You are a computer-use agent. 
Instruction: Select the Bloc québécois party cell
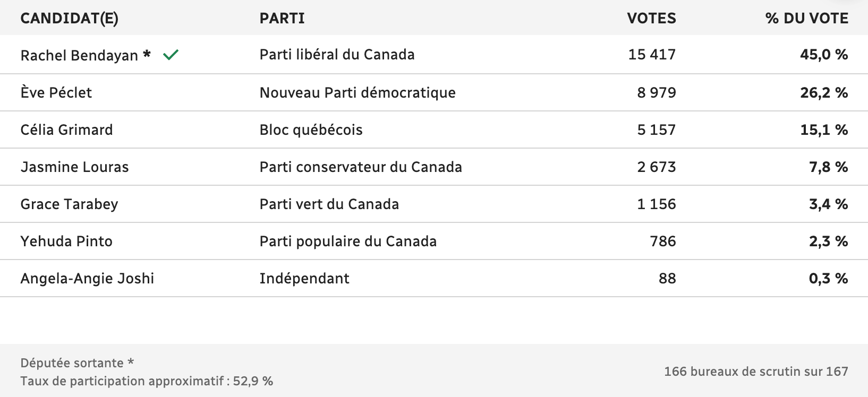coord(311,130)
